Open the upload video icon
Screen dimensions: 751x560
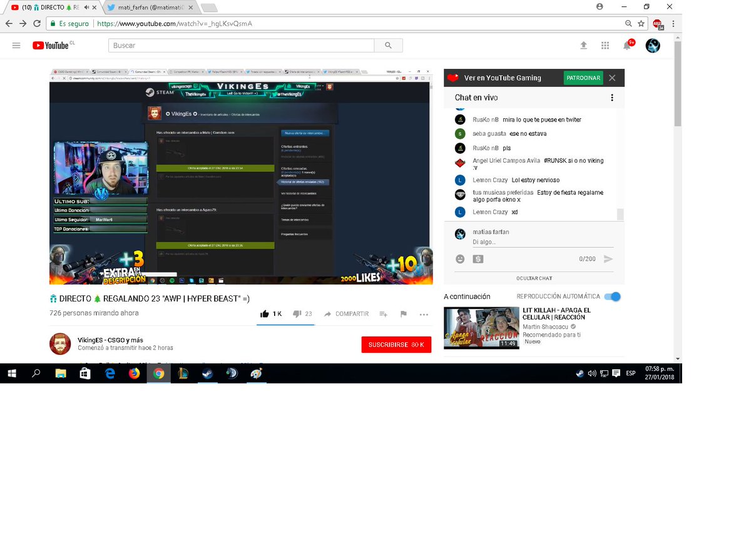583,46
